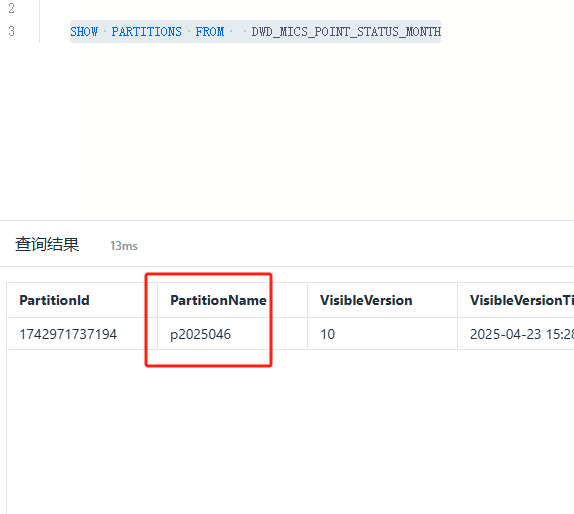Select cell with ID 1742971737194
The width and height of the screenshot is (574, 514).
[68, 334]
